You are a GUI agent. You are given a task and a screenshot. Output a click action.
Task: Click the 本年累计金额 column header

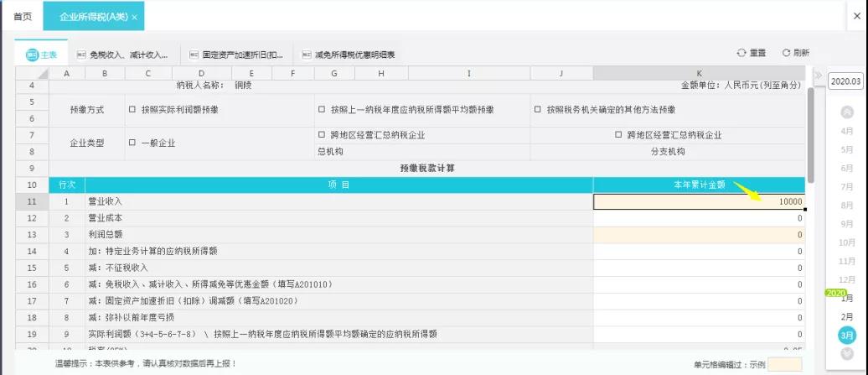tap(699, 185)
